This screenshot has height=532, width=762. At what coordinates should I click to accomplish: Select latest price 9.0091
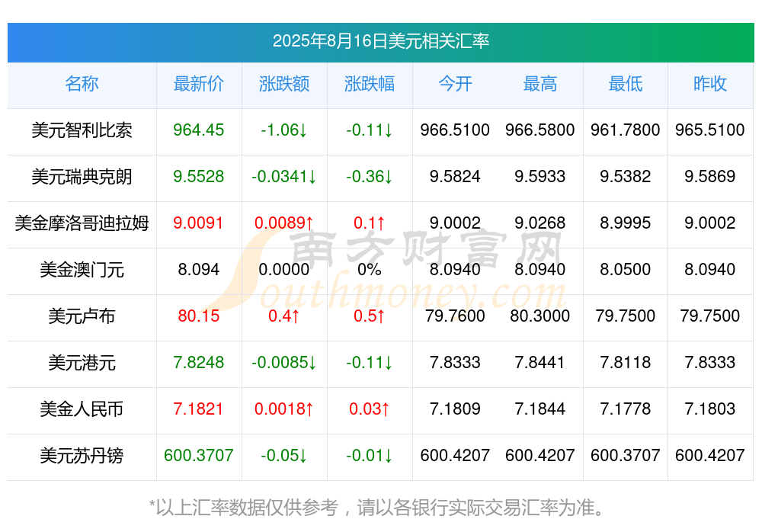tap(199, 223)
